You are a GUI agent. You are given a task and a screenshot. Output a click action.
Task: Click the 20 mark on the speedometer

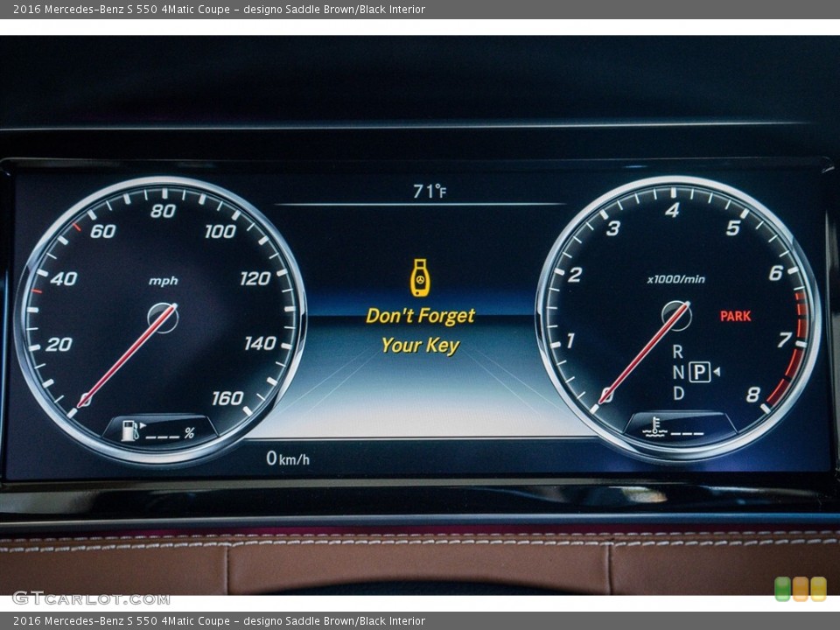(x=59, y=344)
